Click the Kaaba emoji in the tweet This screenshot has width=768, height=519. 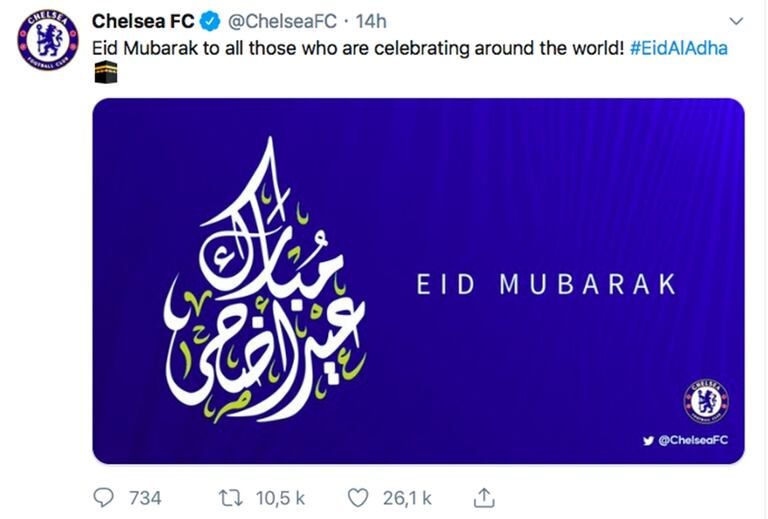(x=106, y=73)
